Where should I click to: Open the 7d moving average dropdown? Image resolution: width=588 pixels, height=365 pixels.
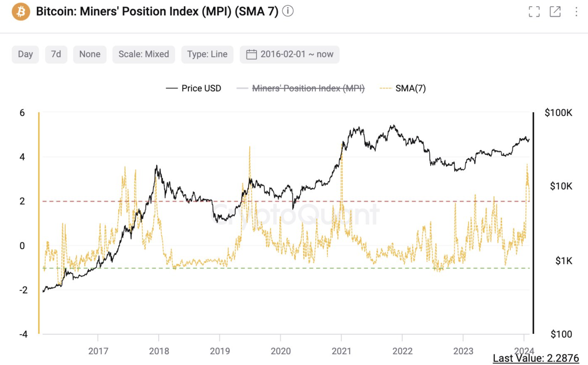tap(56, 54)
